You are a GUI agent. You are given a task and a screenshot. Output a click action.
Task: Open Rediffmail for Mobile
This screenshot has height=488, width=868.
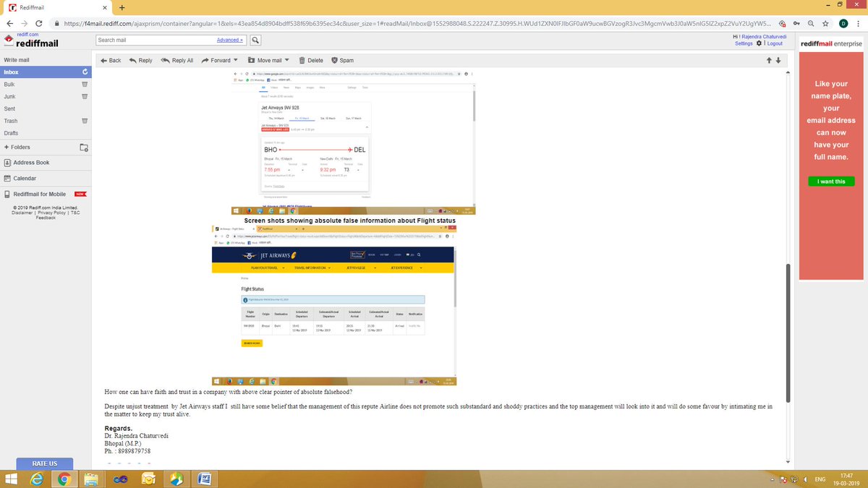[39, 194]
